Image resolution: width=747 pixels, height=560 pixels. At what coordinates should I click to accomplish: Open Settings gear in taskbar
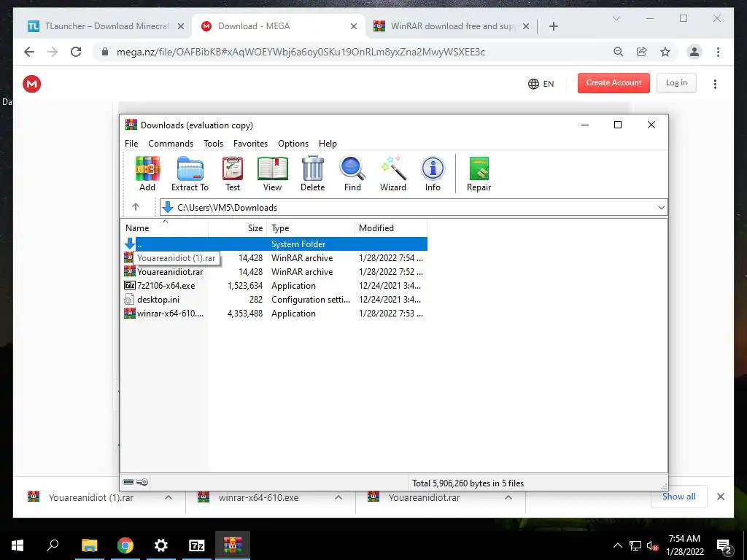(x=161, y=545)
